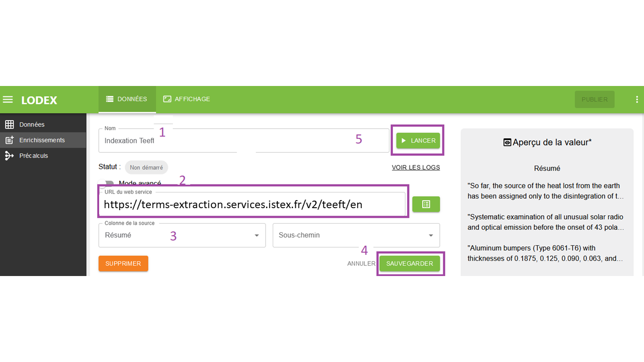
Task: Click the Supprimer button
Action: [123, 263]
